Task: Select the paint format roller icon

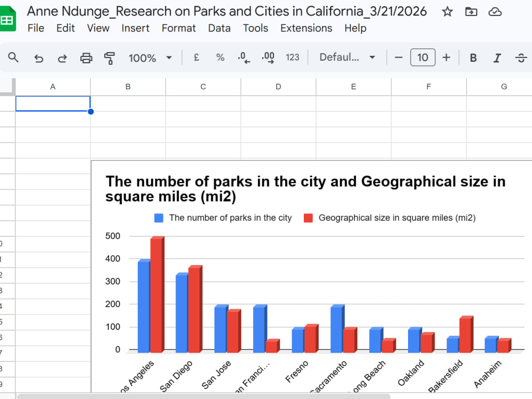Action: [109, 58]
